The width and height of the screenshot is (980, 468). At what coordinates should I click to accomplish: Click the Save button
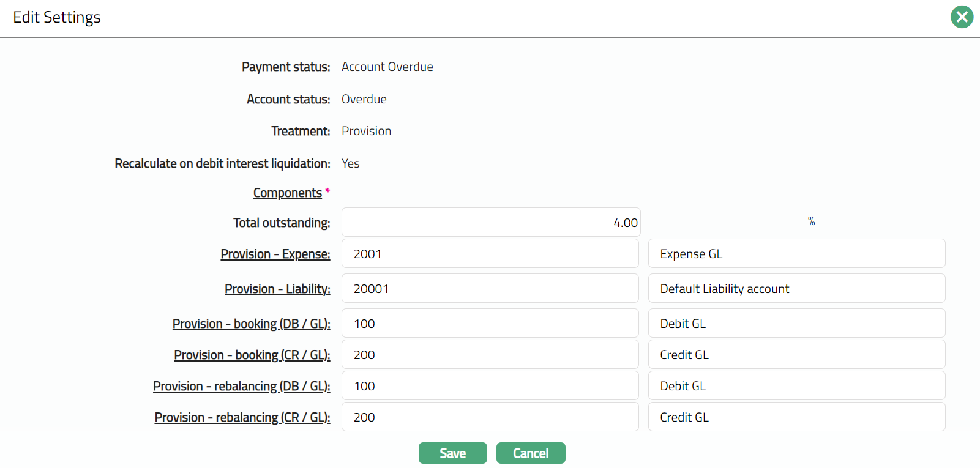453,453
